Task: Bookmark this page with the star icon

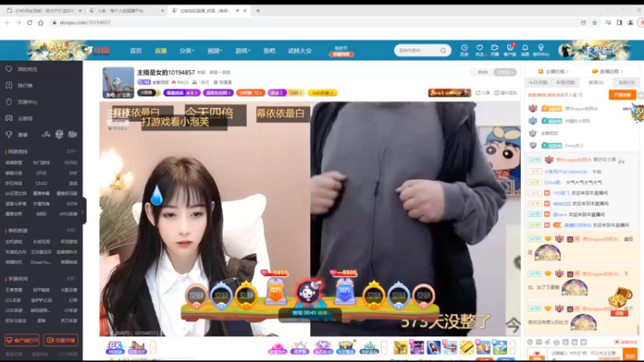Action: coord(594,23)
